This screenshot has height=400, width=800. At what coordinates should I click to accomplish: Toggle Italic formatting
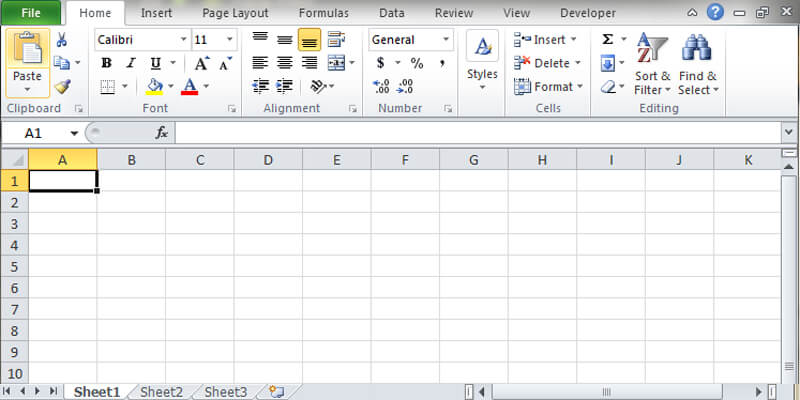pos(131,63)
